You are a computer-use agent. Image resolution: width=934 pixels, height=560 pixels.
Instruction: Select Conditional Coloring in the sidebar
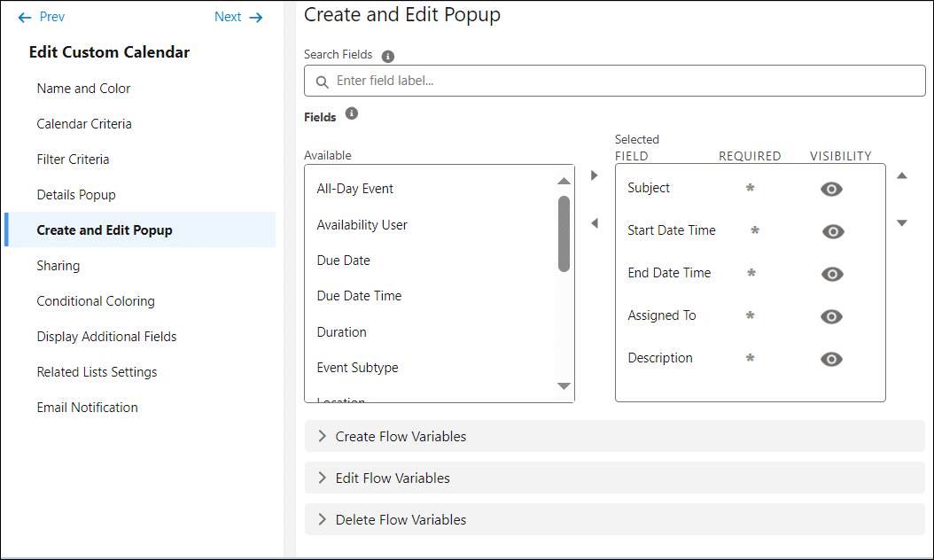96,300
